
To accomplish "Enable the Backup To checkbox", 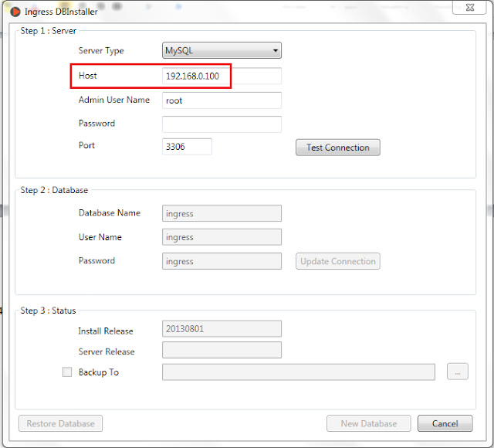I will point(67,372).
